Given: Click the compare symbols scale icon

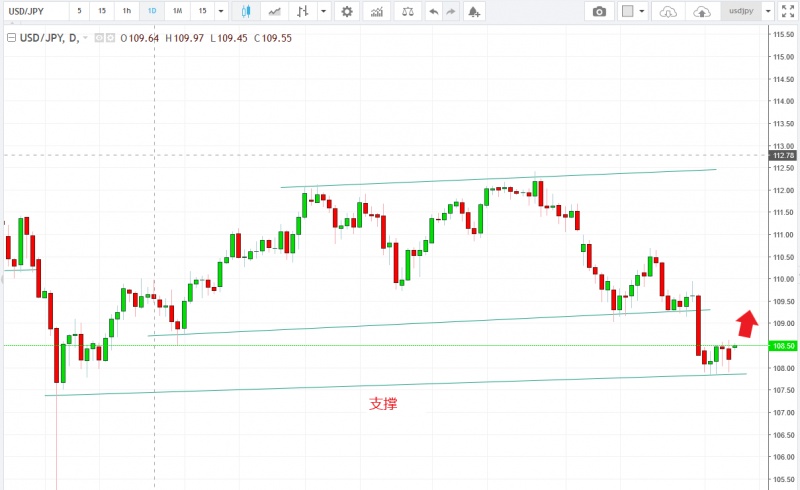Looking at the screenshot, I should pyautogui.click(x=406, y=11).
